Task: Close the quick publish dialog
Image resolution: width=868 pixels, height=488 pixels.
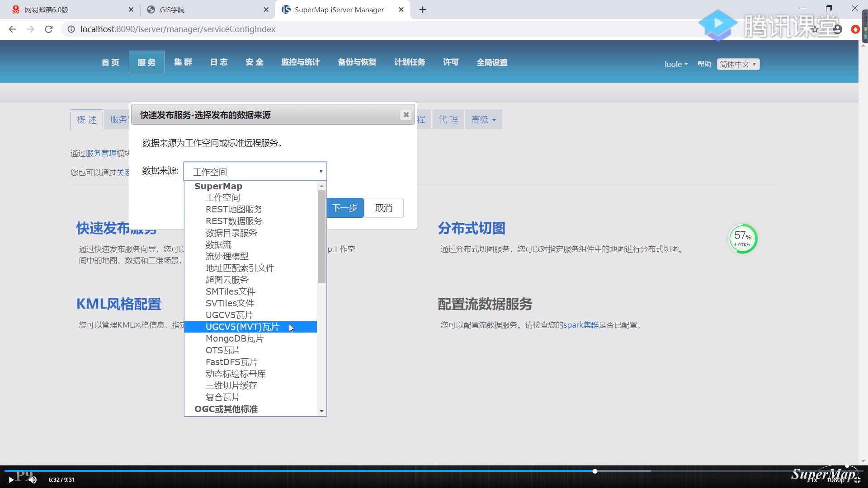Action: pyautogui.click(x=406, y=115)
